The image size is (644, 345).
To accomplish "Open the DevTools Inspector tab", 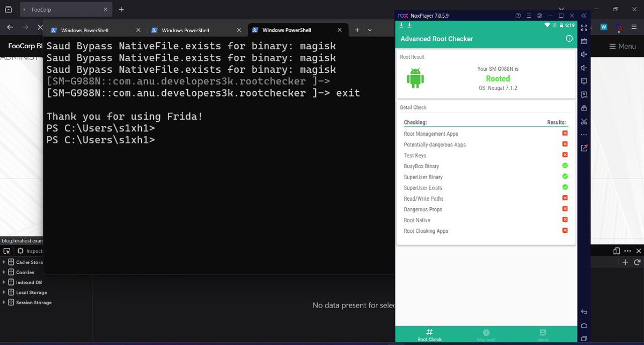I will point(30,251).
